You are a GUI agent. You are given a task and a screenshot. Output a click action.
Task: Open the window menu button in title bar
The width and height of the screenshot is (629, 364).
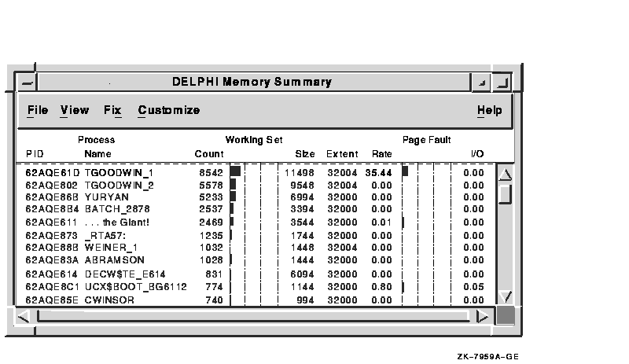[x=28, y=83]
